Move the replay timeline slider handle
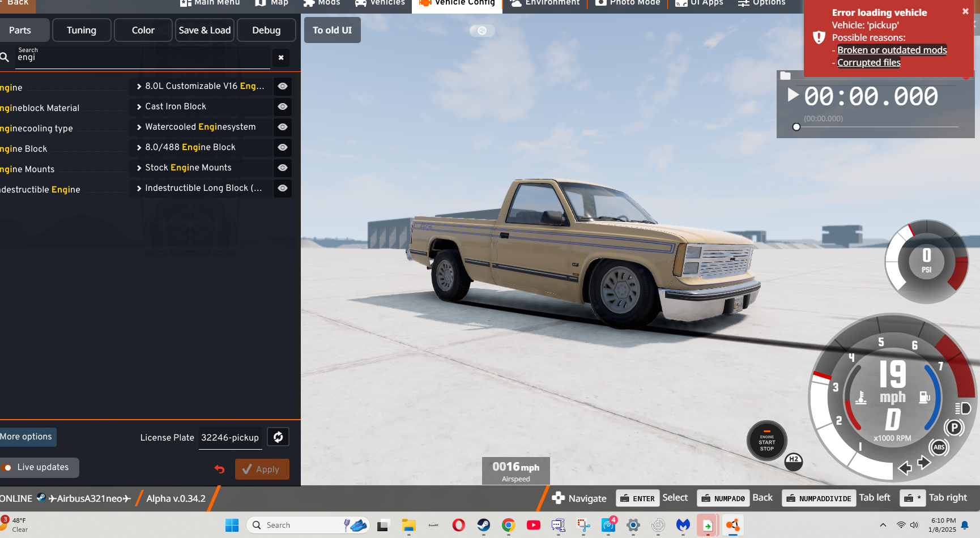The width and height of the screenshot is (980, 538). click(796, 127)
